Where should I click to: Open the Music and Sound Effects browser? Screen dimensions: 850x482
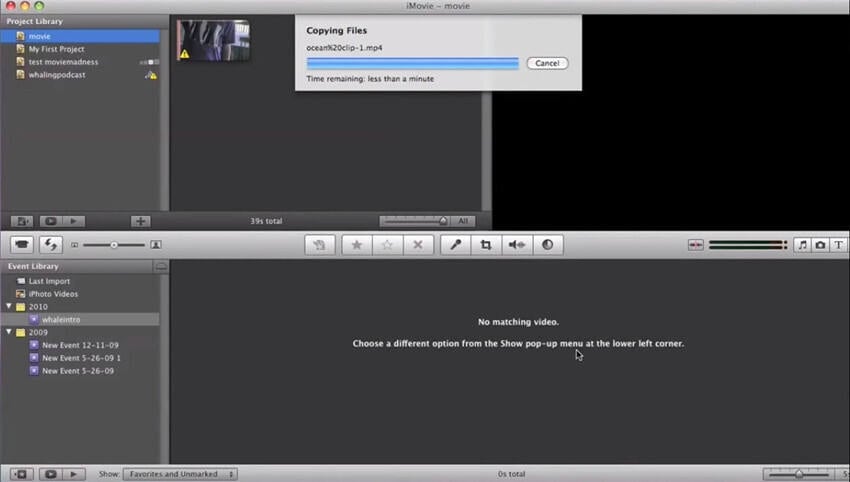coord(802,245)
